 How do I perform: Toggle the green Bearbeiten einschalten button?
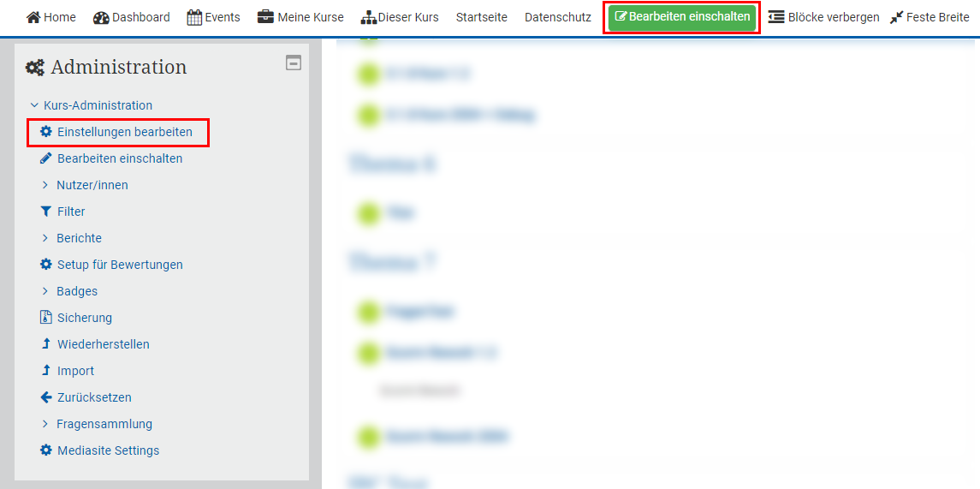[x=682, y=17]
